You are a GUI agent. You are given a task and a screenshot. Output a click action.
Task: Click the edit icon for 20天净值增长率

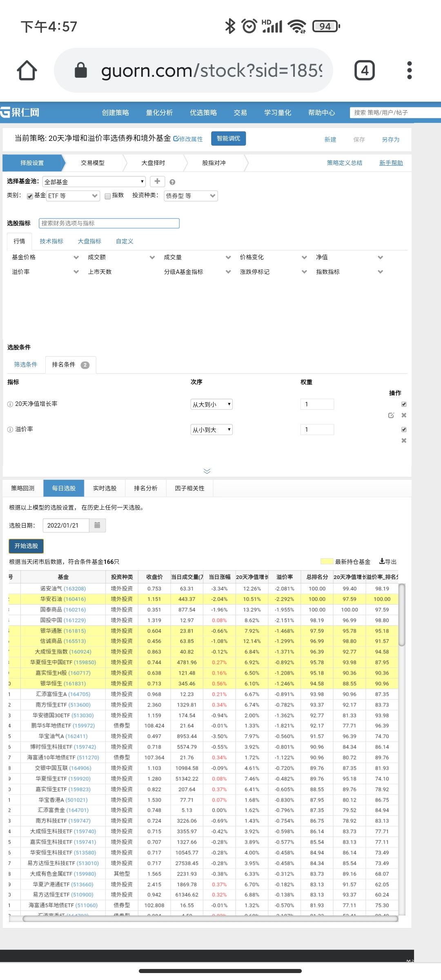pos(391,415)
